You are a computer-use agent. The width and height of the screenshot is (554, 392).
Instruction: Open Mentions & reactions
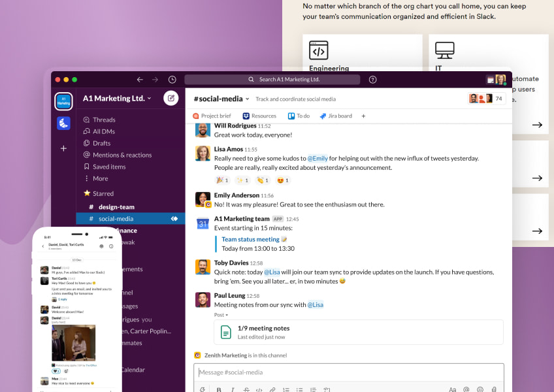click(118, 155)
